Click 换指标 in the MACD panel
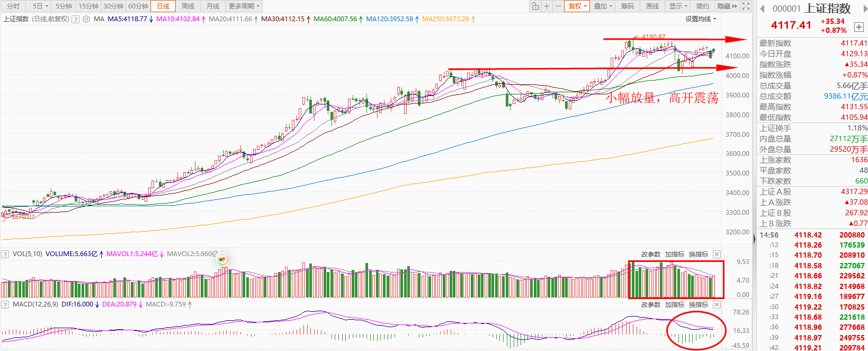Screen dimensions: 868x351 [698, 305]
